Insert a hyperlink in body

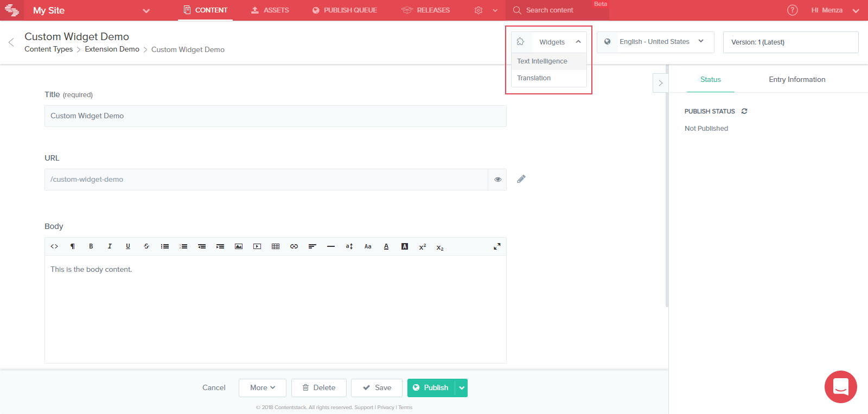[294, 246]
